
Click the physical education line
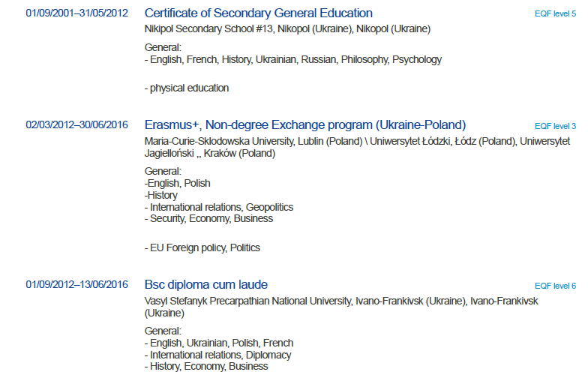[187, 88]
